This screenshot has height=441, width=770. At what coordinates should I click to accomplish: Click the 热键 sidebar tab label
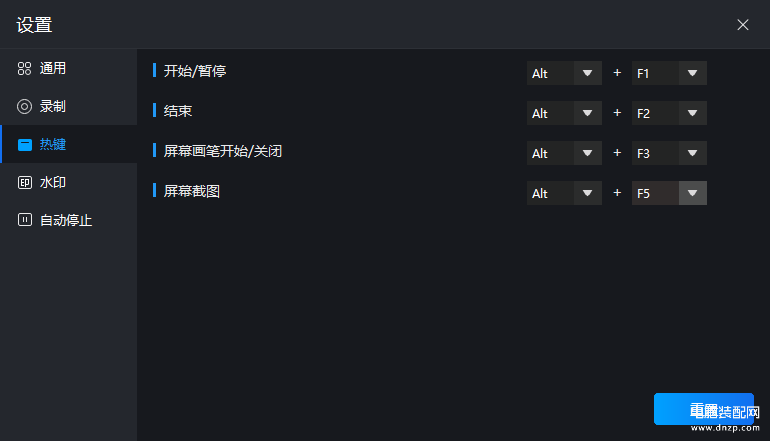pos(53,144)
